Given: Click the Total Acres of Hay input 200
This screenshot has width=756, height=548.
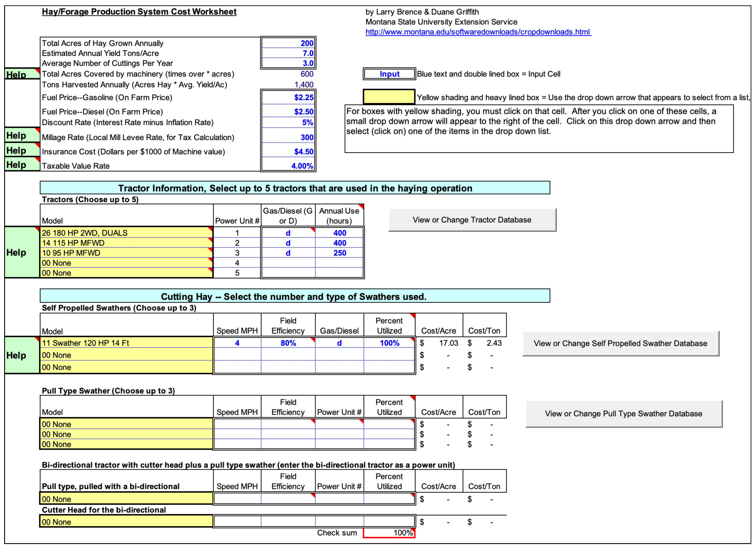Looking at the screenshot, I should 288,43.
